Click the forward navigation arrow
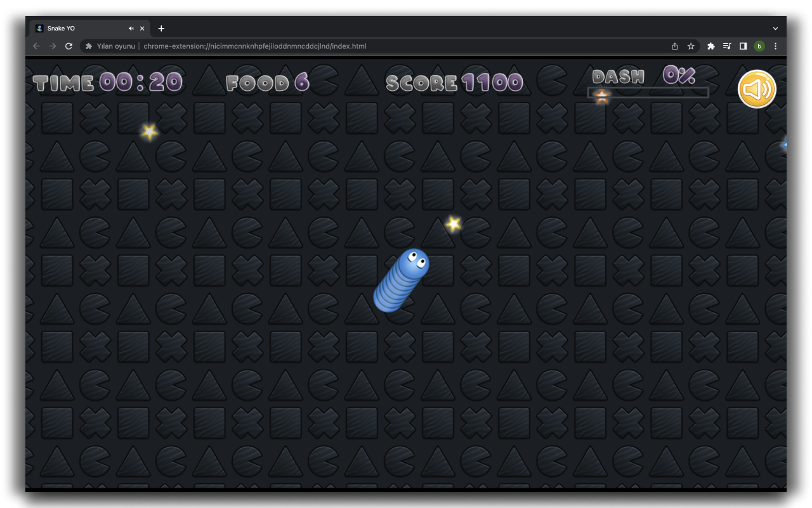This screenshot has height=508, width=812. click(x=52, y=46)
